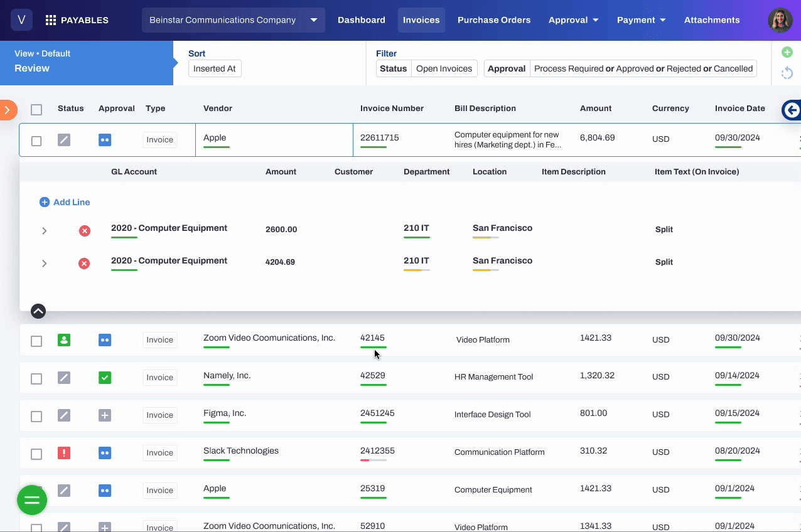Click the Invoice type tag for Zoom 42145

pyautogui.click(x=160, y=340)
